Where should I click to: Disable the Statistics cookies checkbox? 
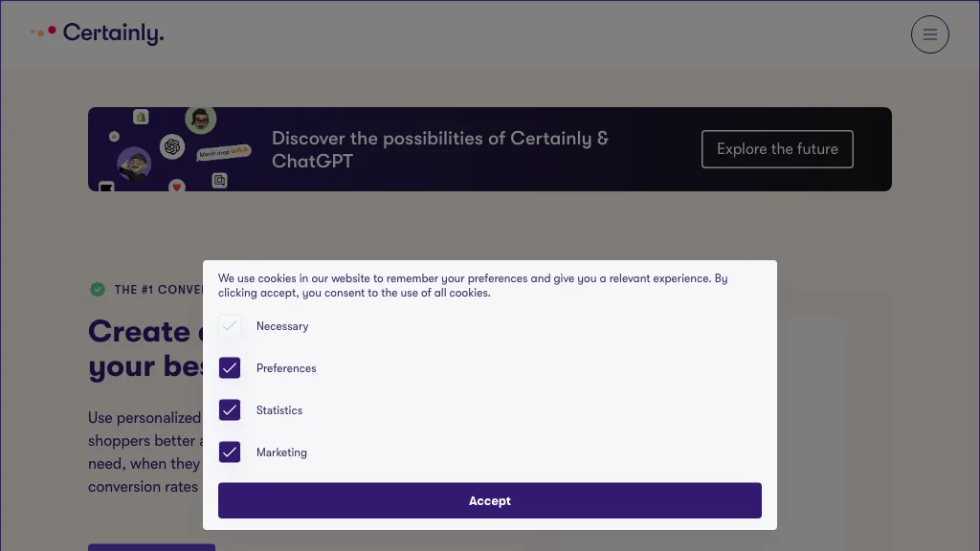[230, 409]
